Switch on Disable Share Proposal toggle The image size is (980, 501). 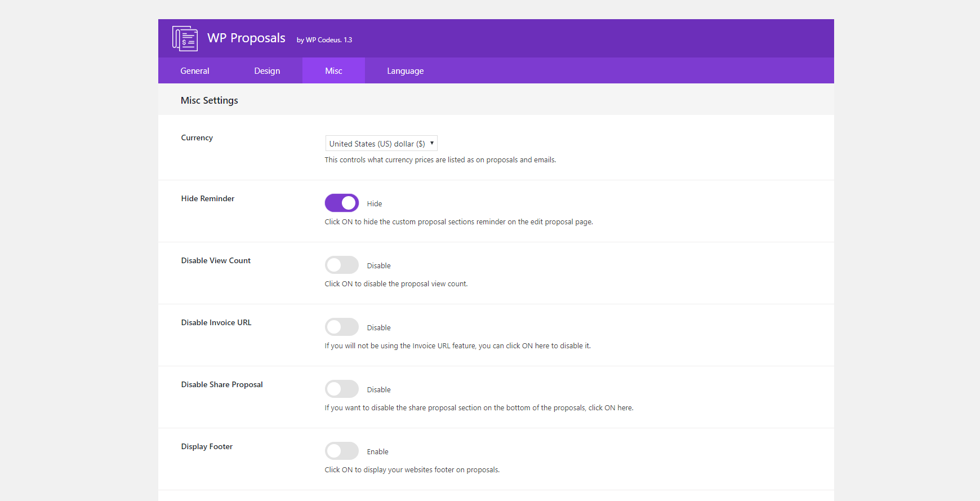(342, 389)
